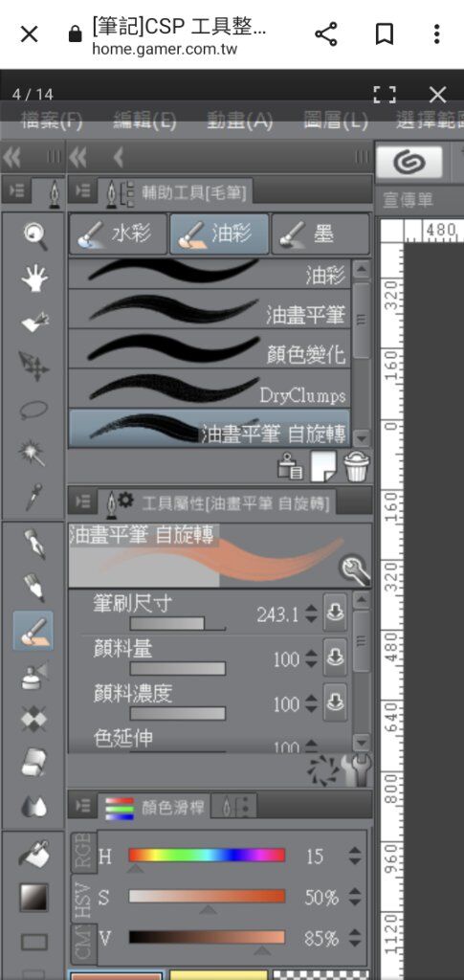Open sub tool detail palette wrench
The height and width of the screenshot is (980, 464).
pyautogui.click(x=357, y=770)
